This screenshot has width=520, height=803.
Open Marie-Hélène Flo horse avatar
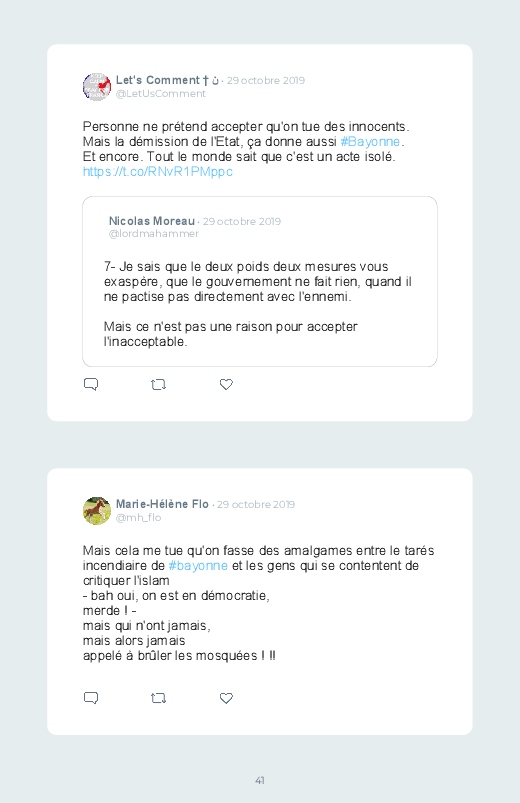tap(97, 511)
